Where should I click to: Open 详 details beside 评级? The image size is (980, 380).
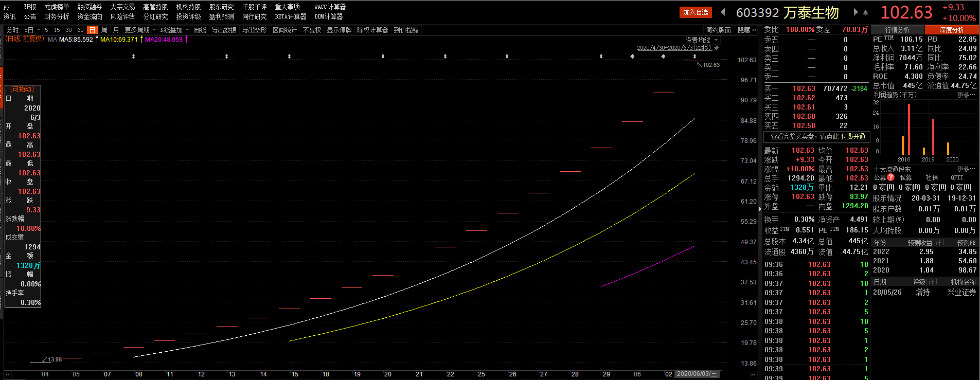[931, 282]
